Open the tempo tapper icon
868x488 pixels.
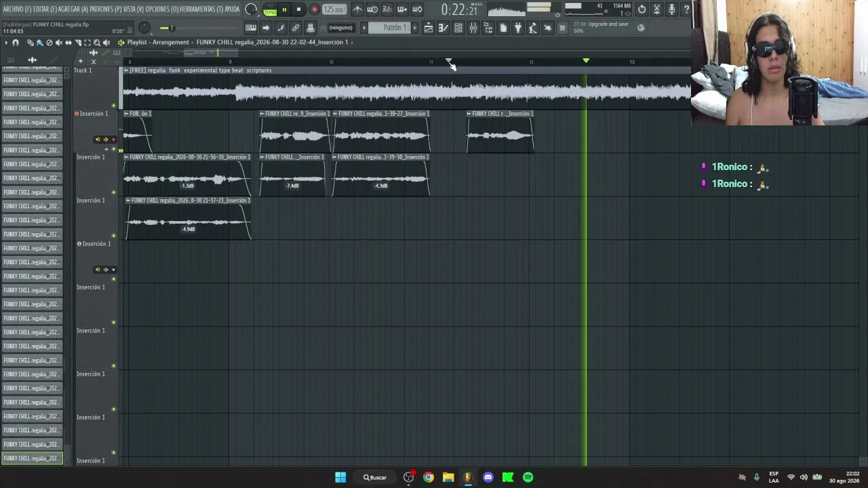533,28
